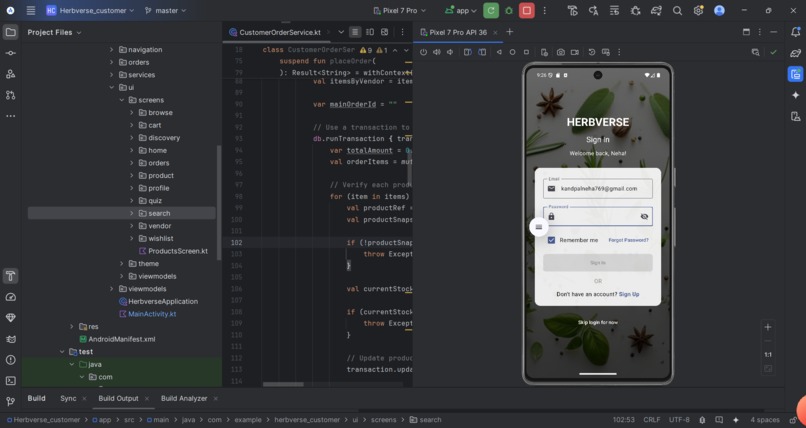Open Pixel 7 Pro device selector

(400, 10)
